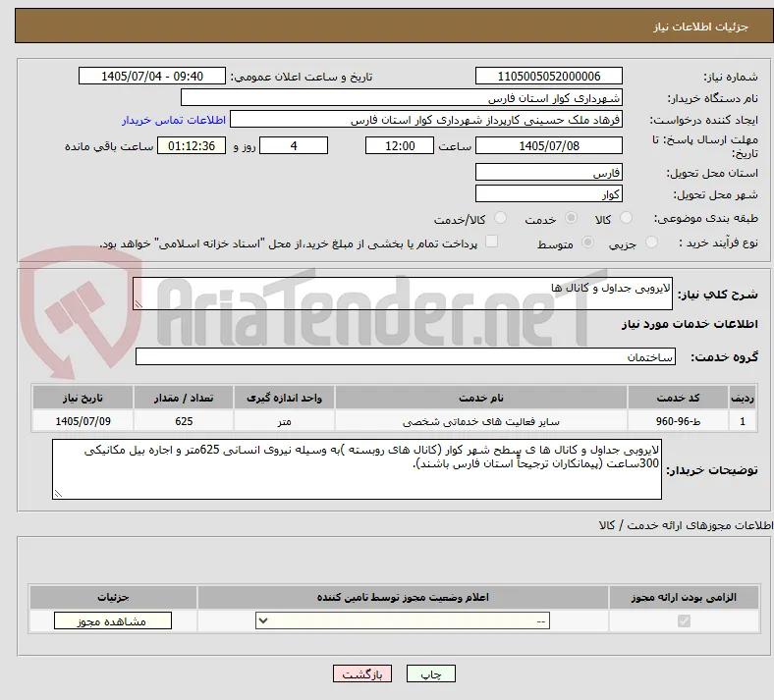The width and height of the screenshot is (774, 700).
Task: Click the service group field ساختمان
Action: pyautogui.click(x=406, y=356)
